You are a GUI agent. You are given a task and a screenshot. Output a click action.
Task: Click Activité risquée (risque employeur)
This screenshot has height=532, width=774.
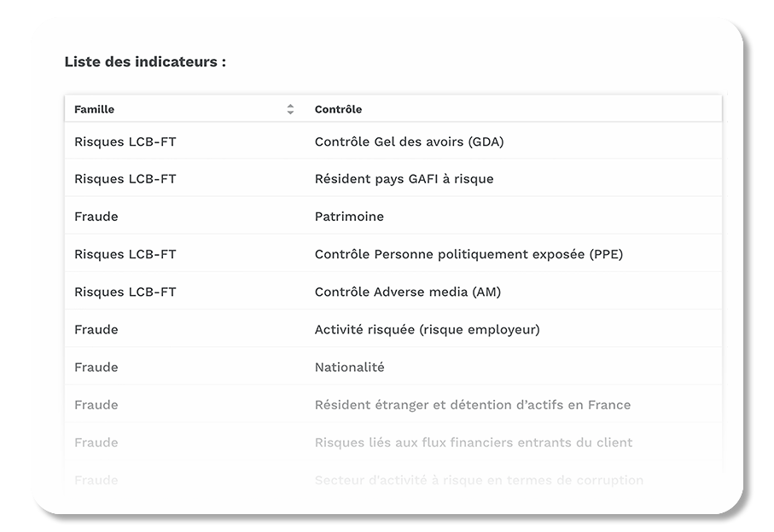pyautogui.click(x=427, y=329)
